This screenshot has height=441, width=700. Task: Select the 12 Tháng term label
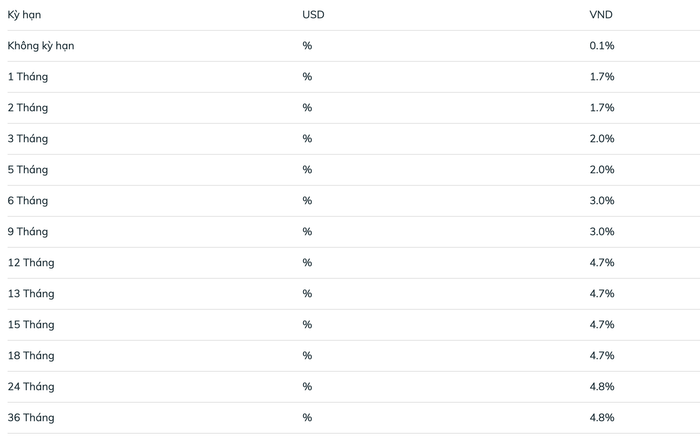point(31,262)
